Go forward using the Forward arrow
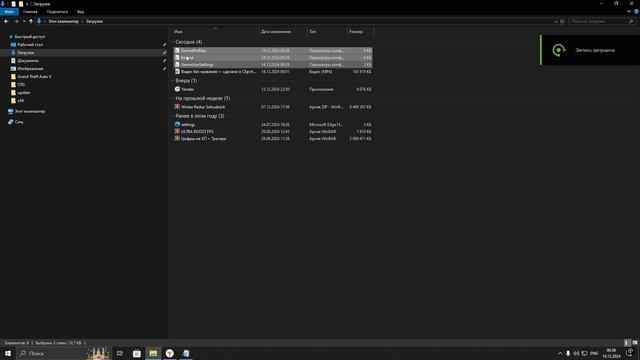Image resolution: width=640 pixels, height=360 pixels. point(16,21)
